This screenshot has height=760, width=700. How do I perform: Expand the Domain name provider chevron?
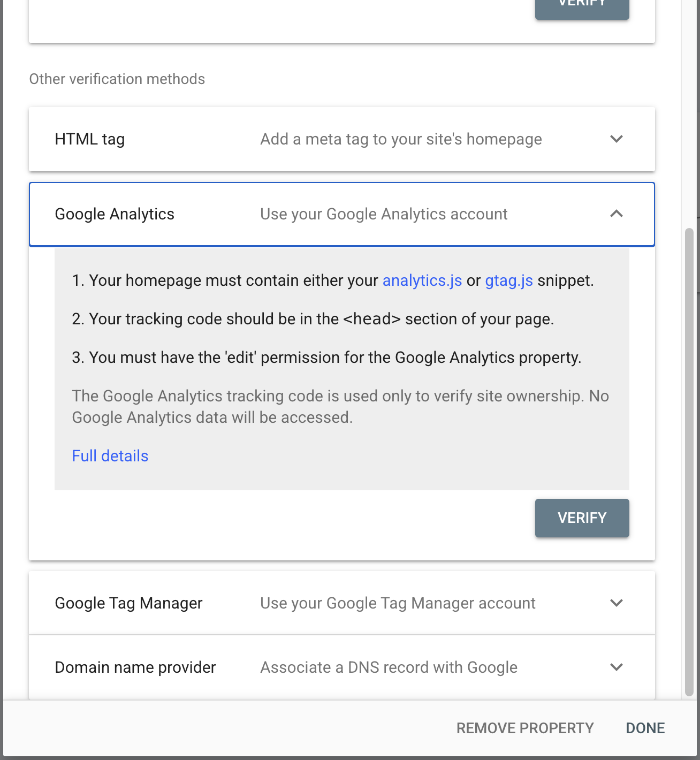[617, 667]
